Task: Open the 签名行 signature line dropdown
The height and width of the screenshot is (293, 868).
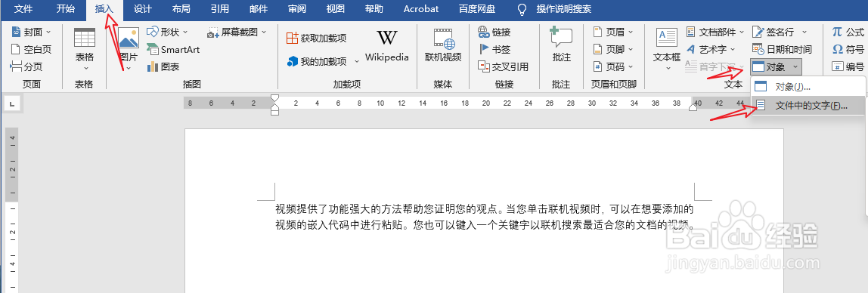Action: (x=780, y=32)
